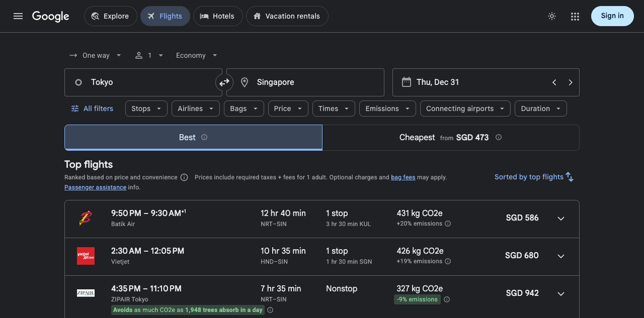The image size is (644, 318).
Task: Click the SGD 586 price
Action: click(522, 218)
